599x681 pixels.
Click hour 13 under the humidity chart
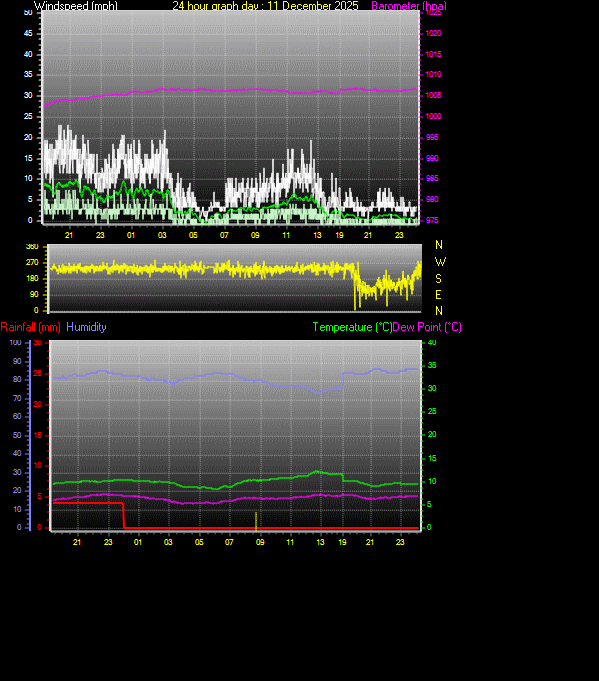[x=320, y=542]
